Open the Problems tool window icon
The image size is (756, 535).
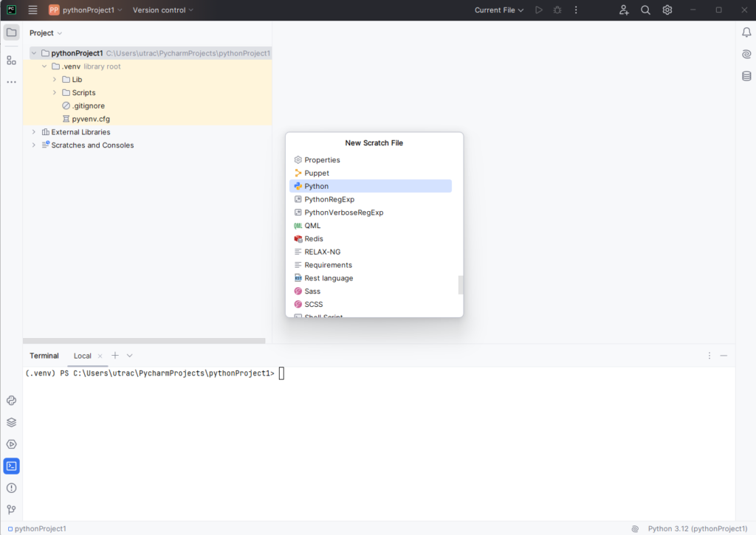click(11, 488)
